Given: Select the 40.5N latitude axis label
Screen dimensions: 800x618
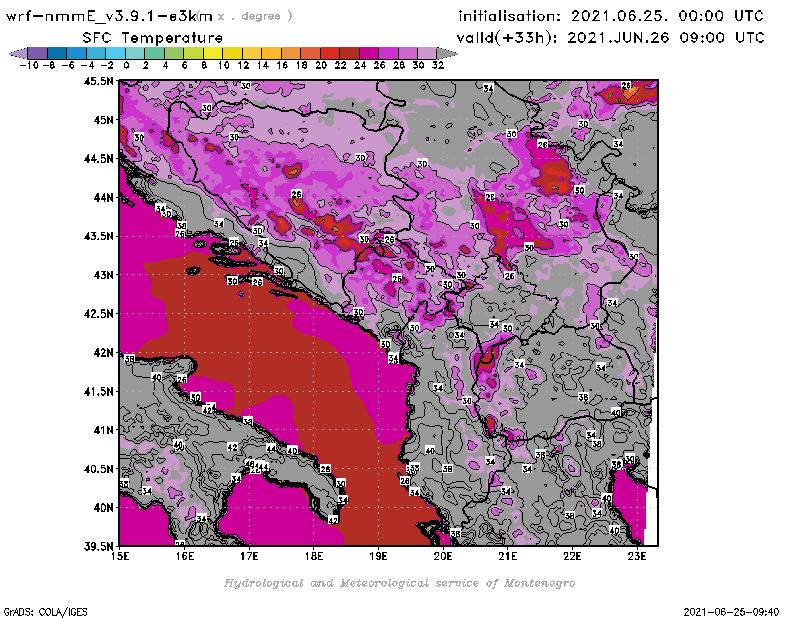Looking at the screenshot, I should click(99, 469).
